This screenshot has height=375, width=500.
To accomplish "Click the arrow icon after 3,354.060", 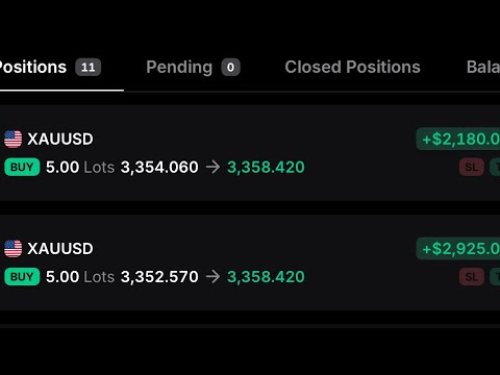I will (213, 167).
